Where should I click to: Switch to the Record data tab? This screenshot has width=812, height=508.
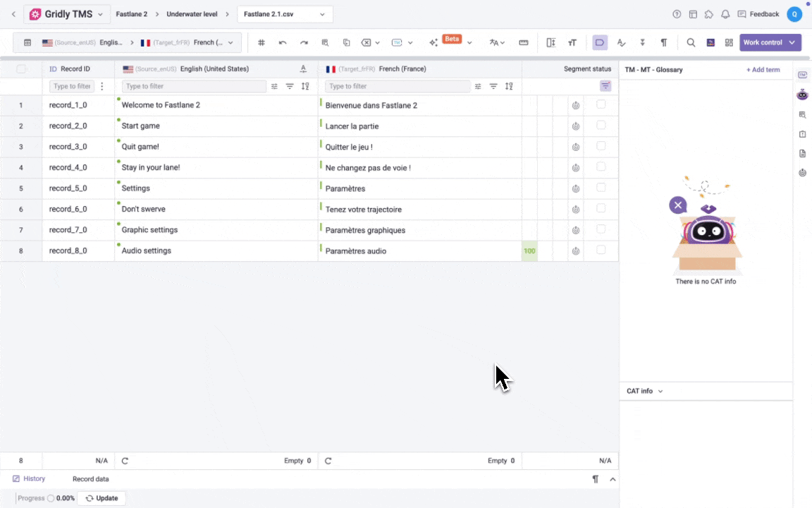click(90, 479)
